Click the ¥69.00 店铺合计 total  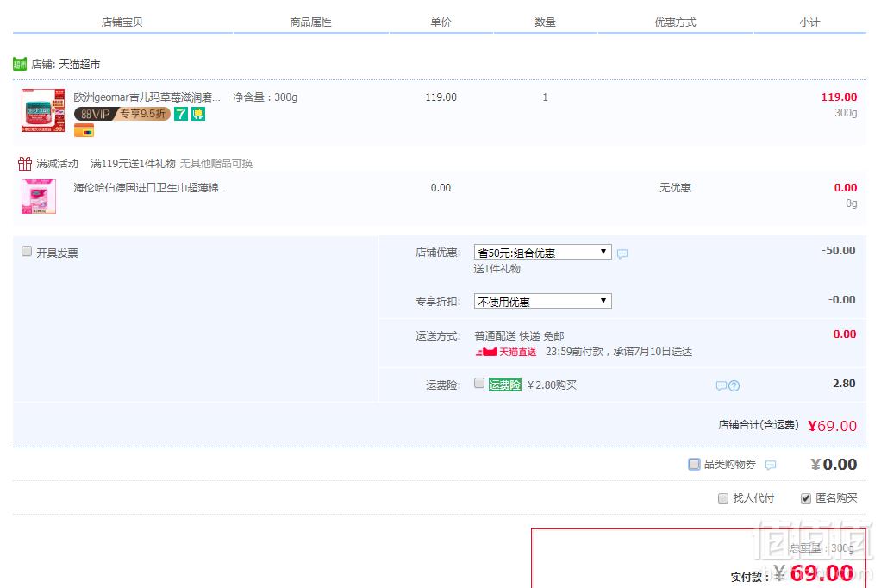[832, 426]
